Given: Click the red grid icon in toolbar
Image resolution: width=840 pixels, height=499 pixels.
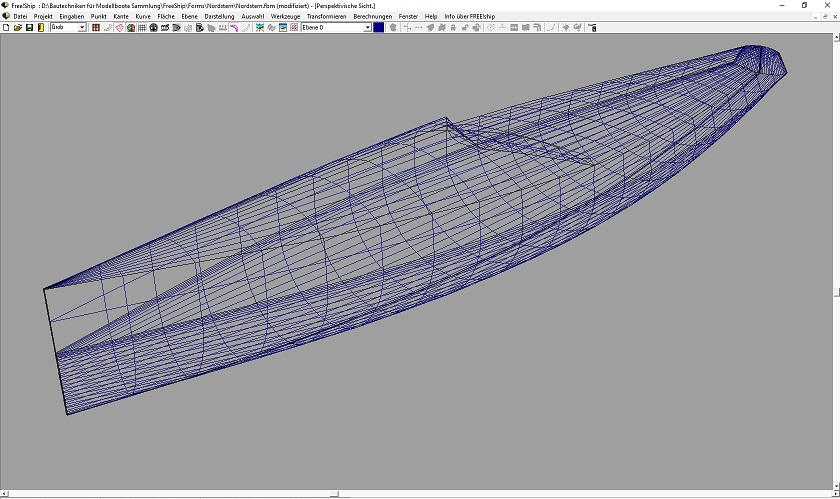Looking at the screenshot, I should pos(96,28).
